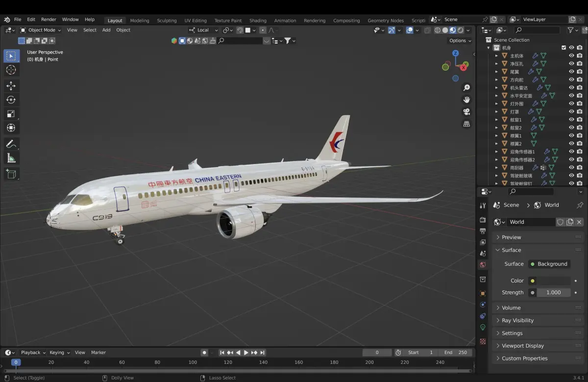The image size is (588, 382).
Task: Click the Background surface shader button
Action: [549, 264]
